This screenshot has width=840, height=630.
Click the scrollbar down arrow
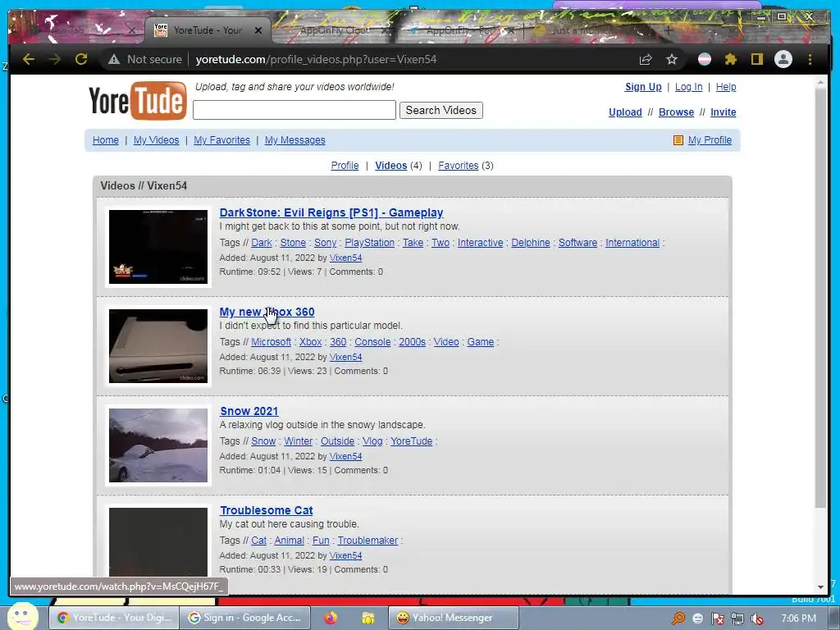[x=820, y=587]
